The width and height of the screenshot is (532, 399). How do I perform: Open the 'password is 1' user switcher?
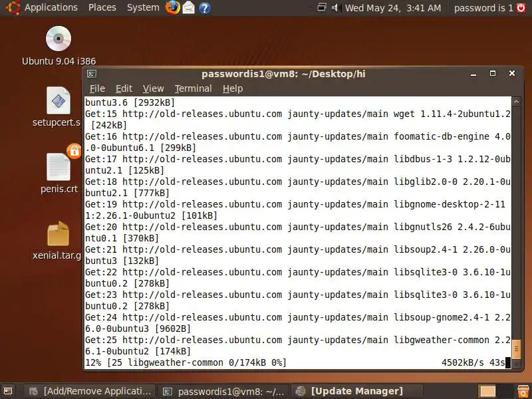pyautogui.click(x=483, y=8)
